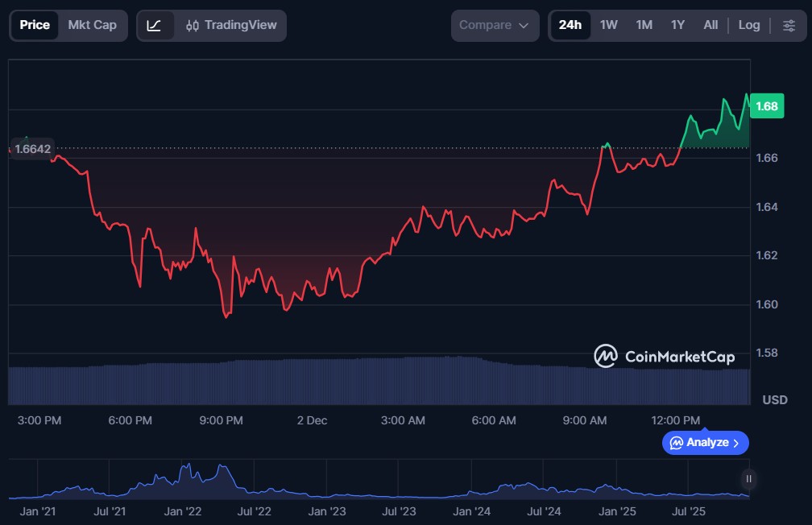
Task: Click the TradingView candlestick icon
Action: [x=192, y=26]
